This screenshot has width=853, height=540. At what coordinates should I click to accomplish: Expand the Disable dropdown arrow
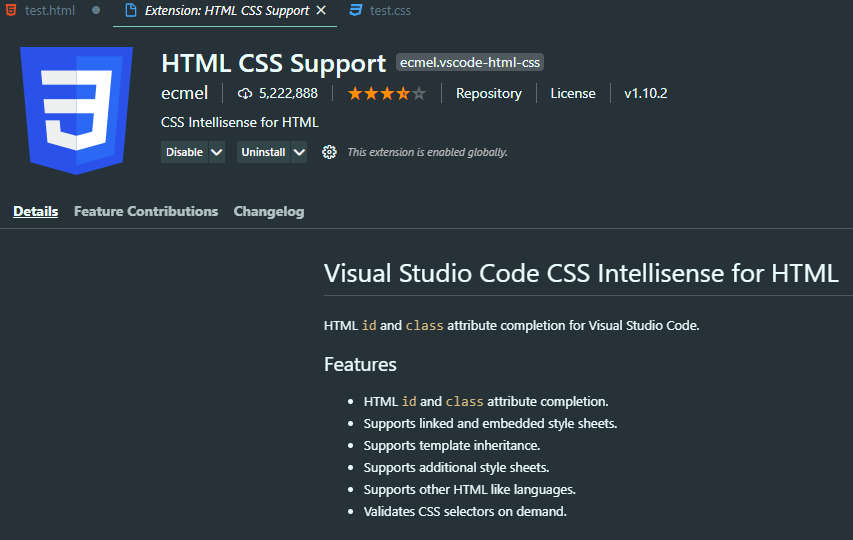[x=217, y=152]
